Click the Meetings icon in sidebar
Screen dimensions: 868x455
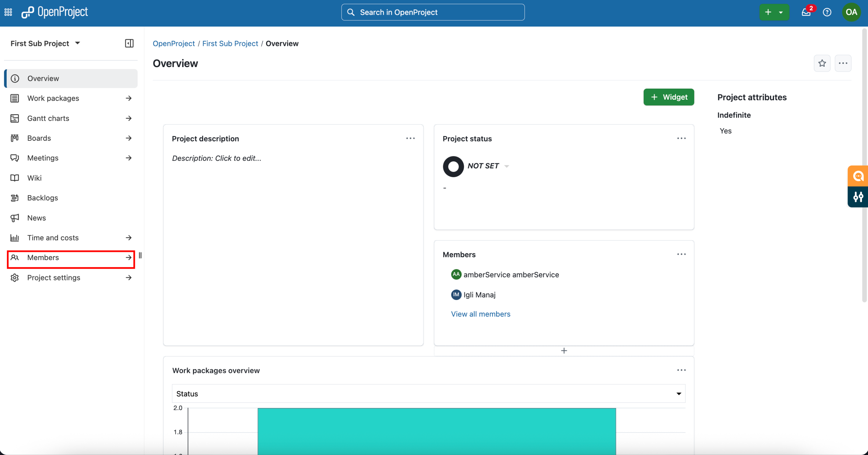coord(15,158)
